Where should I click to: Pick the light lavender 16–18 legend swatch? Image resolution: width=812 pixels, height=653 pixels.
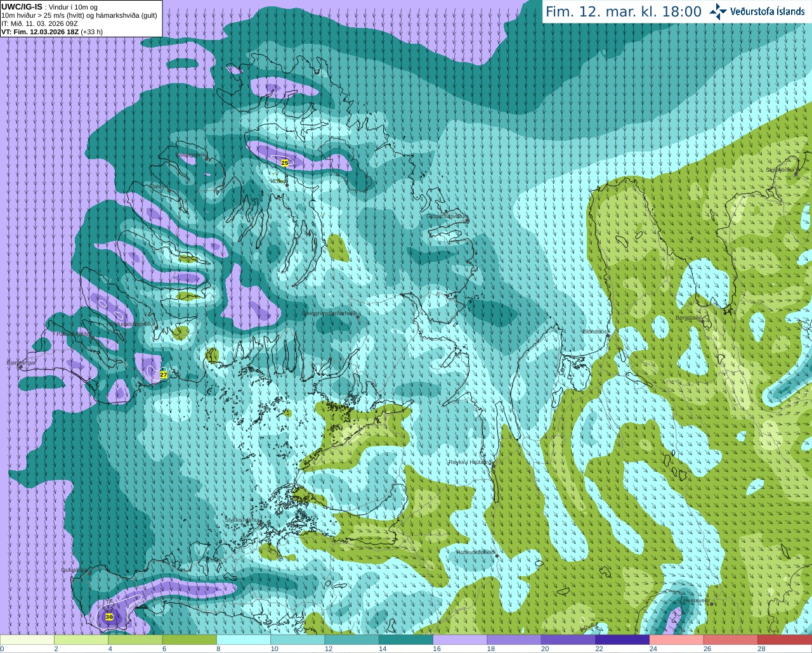[460, 640]
